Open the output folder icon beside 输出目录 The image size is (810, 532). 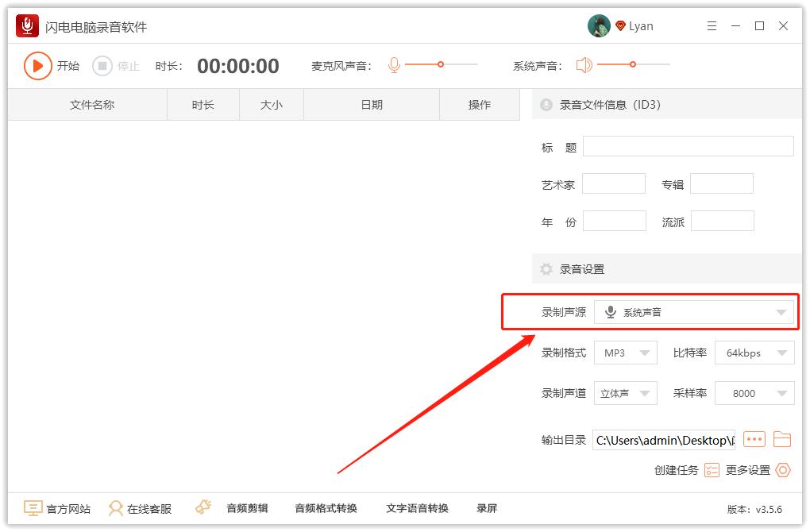[782, 438]
